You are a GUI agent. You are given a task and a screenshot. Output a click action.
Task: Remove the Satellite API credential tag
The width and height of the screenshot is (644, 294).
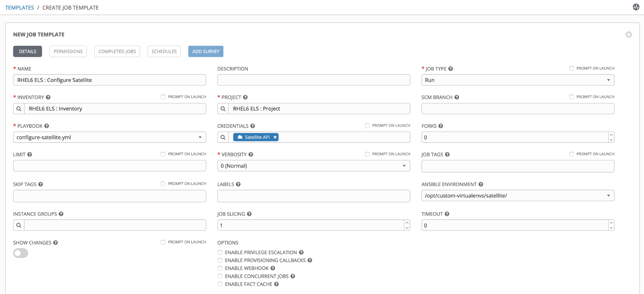[x=275, y=137]
